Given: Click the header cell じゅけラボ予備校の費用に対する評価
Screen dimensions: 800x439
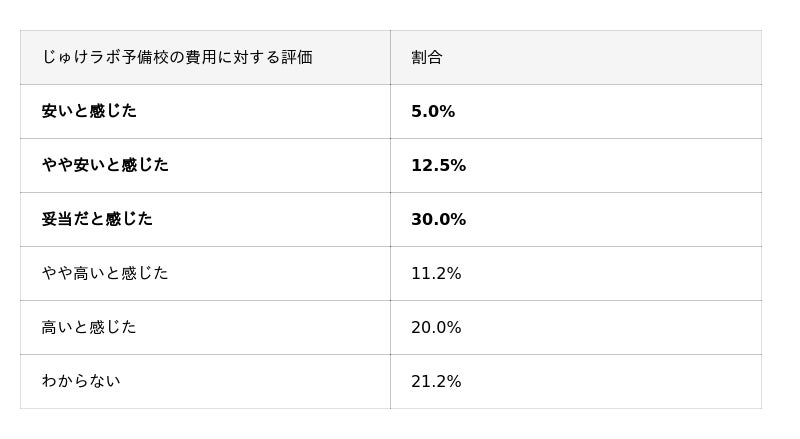Looking at the screenshot, I should (177, 58).
